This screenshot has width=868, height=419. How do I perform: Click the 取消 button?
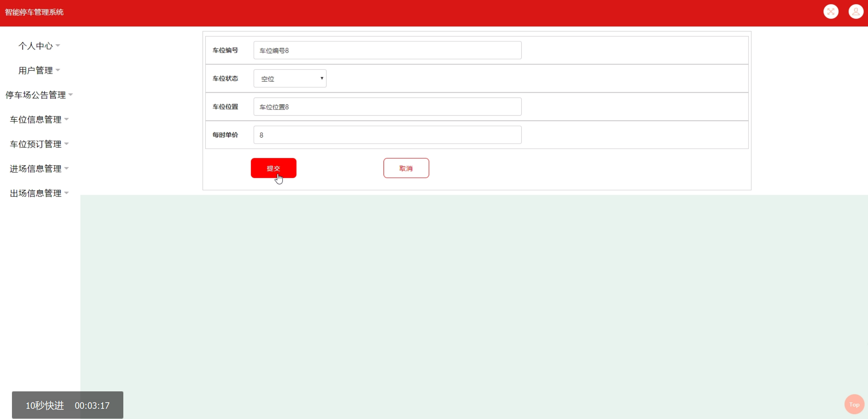(x=406, y=168)
